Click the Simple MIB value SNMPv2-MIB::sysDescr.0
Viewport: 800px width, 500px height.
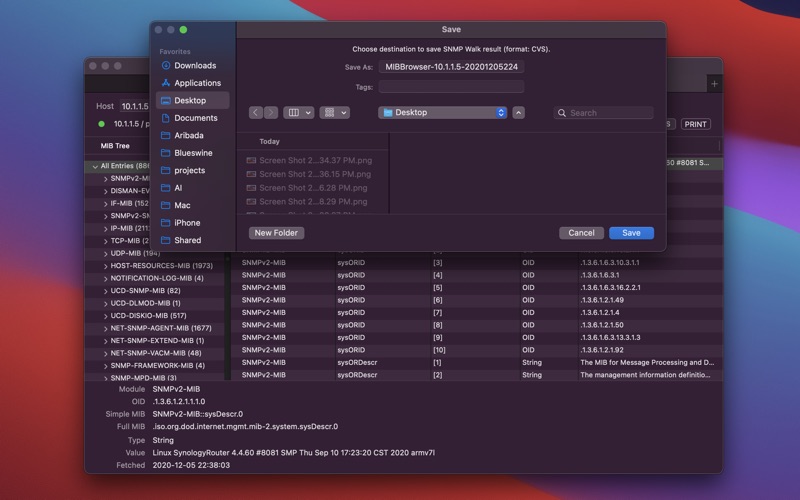(197, 414)
